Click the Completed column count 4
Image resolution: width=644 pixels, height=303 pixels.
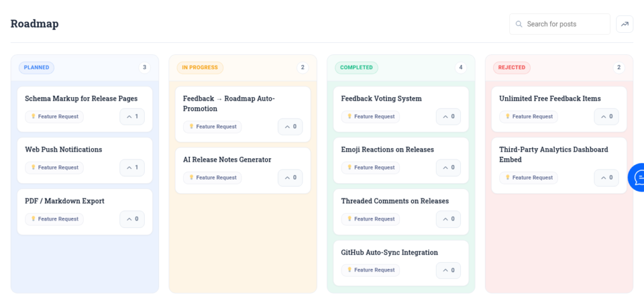(x=461, y=67)
